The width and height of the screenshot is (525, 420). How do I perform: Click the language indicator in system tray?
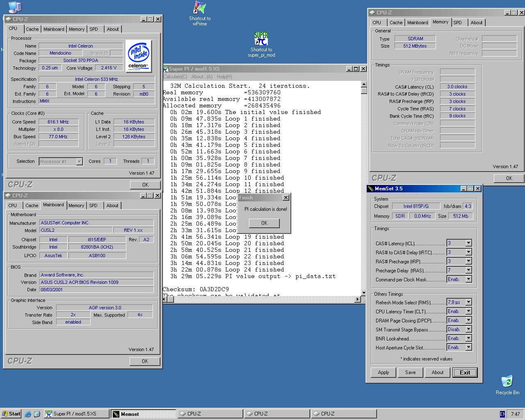502,414
